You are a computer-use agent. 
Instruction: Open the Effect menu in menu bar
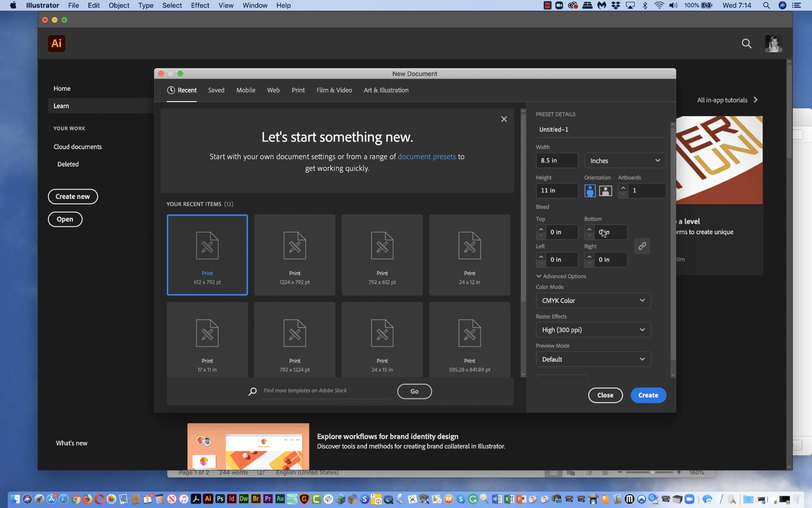coord(200,5)
